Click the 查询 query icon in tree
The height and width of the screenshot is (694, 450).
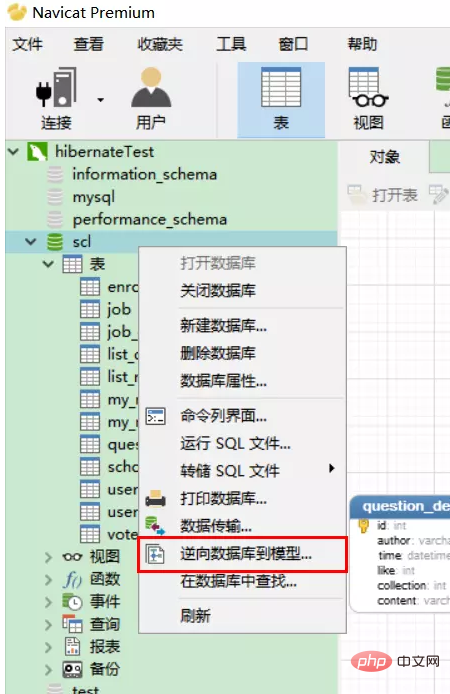point(72,625)
